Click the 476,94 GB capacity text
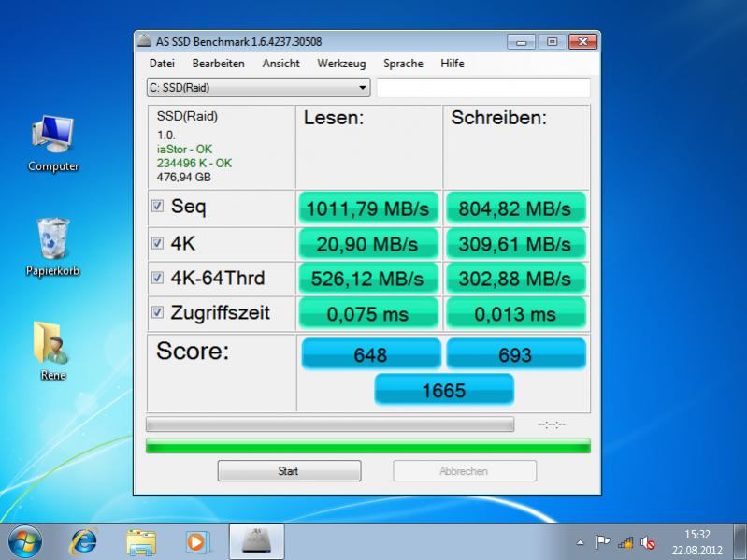 (x=184, y=177)
